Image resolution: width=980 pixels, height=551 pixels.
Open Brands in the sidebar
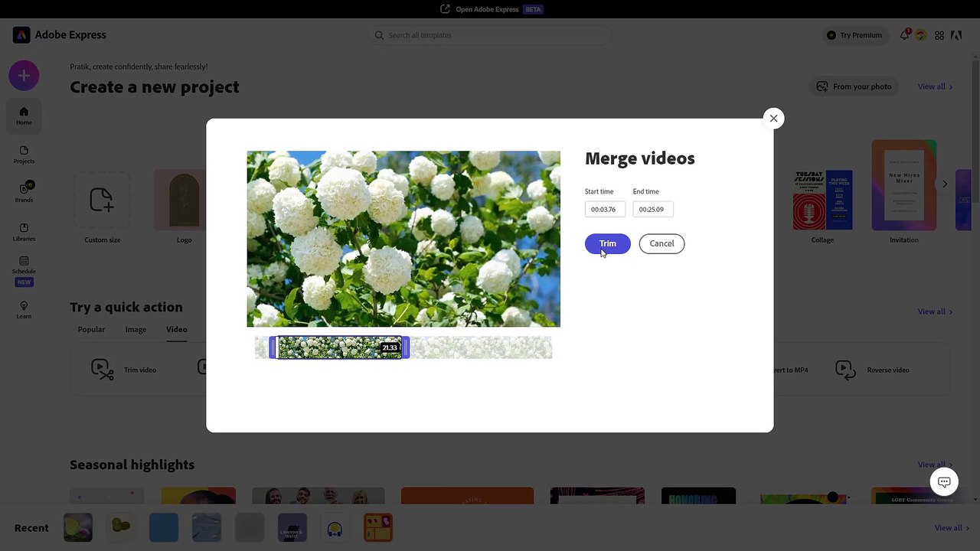pos(24,193)
